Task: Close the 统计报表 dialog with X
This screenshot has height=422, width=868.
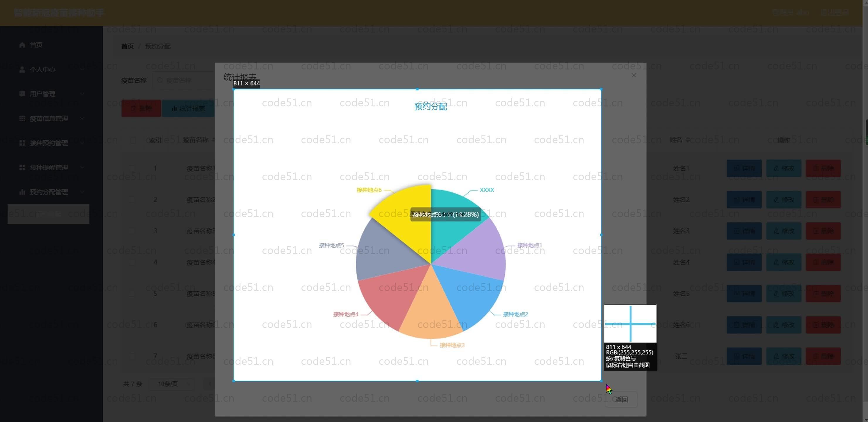Action: [634, 75]
